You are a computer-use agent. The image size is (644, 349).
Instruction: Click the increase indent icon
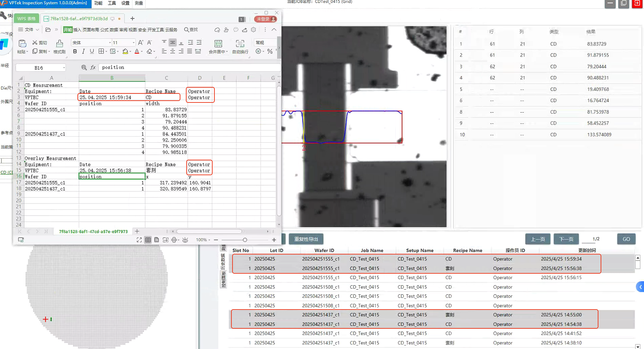(199, 42)
